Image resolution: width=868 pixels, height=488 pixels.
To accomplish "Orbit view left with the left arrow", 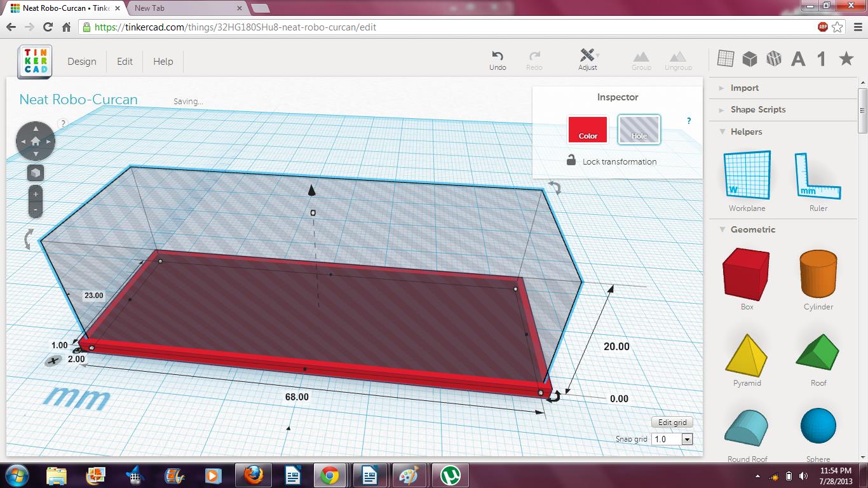I will (22, 141).
